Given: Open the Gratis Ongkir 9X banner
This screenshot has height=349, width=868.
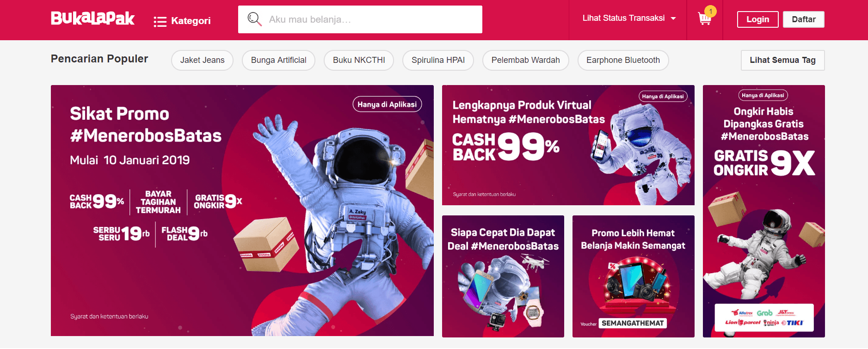Looking at the screenshot, I should coord(764,211).
